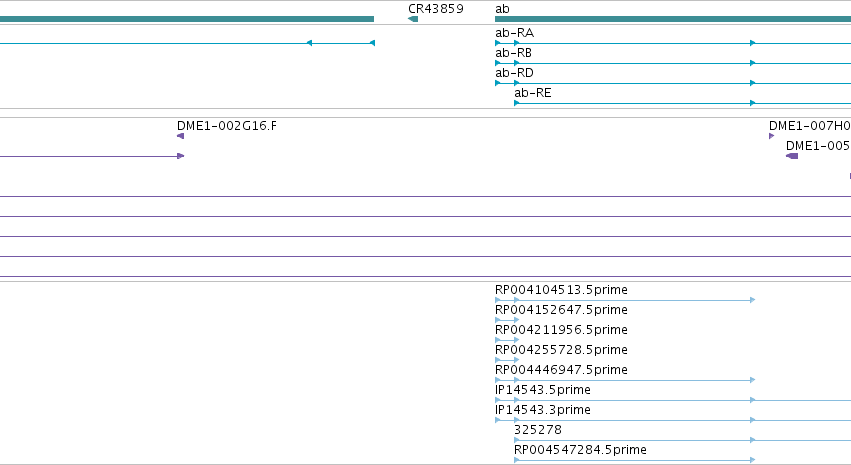Select the ab-RE transcript label

[532, 93]
